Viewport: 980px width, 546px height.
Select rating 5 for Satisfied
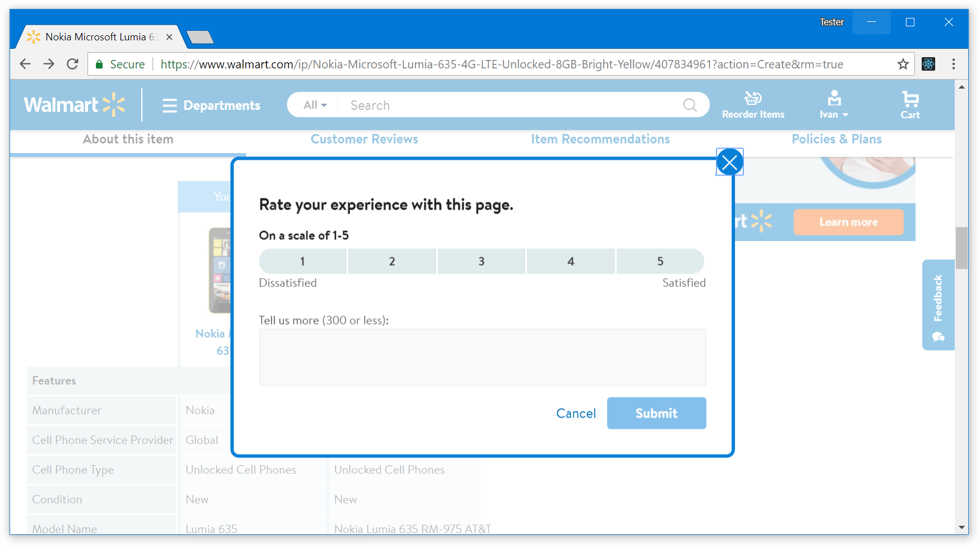coord(660,261)
